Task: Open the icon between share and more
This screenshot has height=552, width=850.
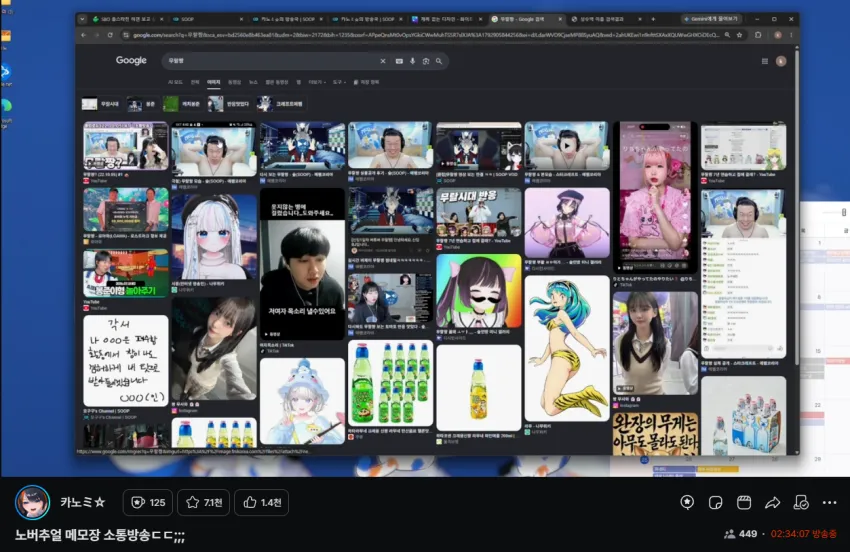Action: point(801,503)
